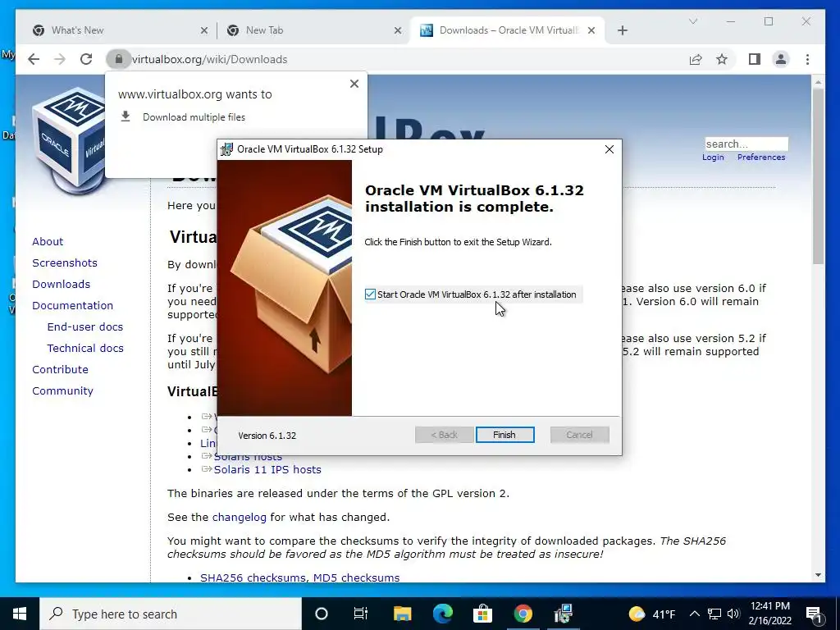Image resolution: width=840 pixels, height=630 pixels.
Task: Open Technical docs link
Action: (85, 348)
